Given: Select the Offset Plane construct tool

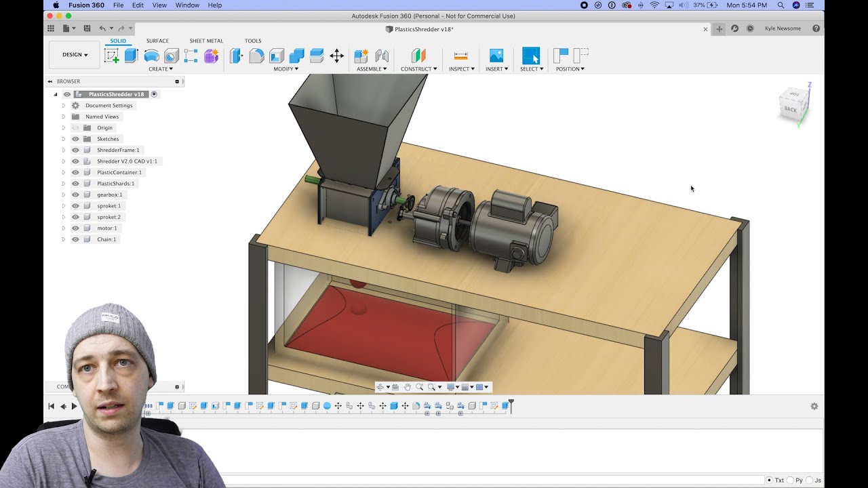Looking at the screenshot, I should click(x=418, y=56).
